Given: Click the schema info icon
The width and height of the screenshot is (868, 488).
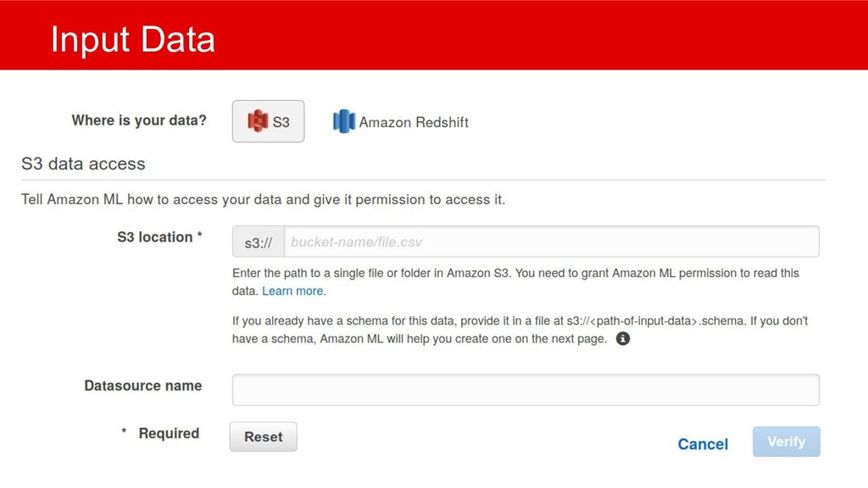Looking at the screenshot, I should (x=623, y=339).
